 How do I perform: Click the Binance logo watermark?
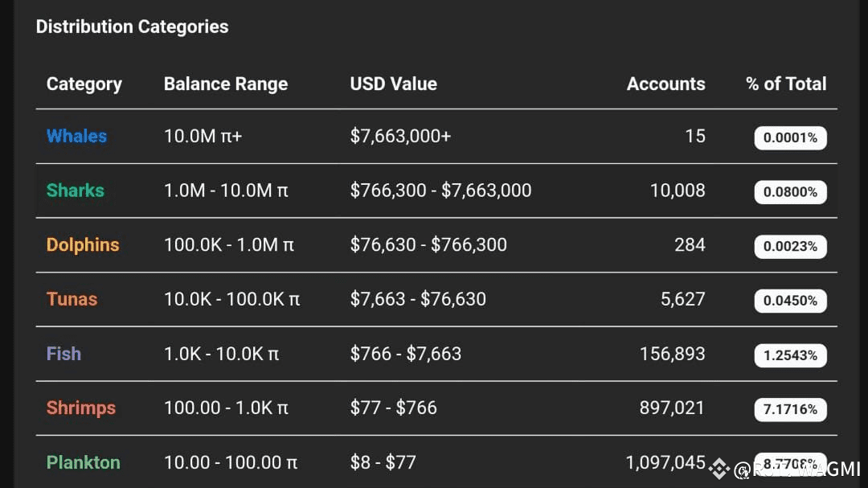click(x=720, y=469)
